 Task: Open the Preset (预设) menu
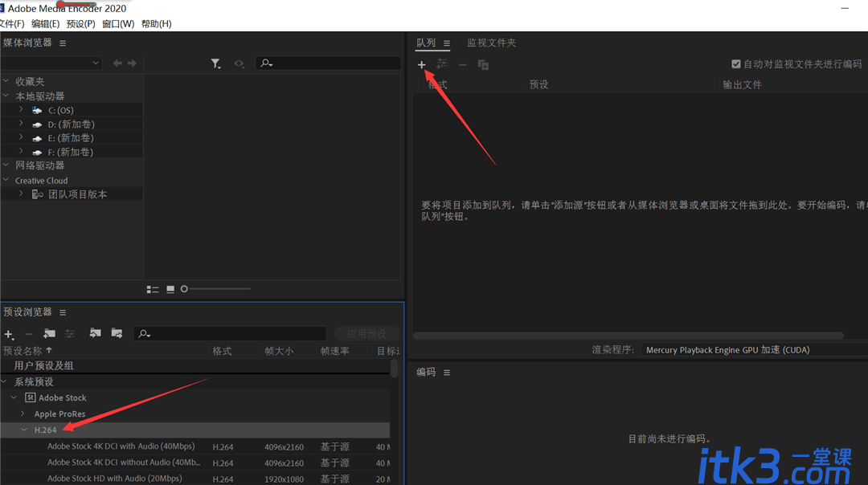[x=81, y=24]
